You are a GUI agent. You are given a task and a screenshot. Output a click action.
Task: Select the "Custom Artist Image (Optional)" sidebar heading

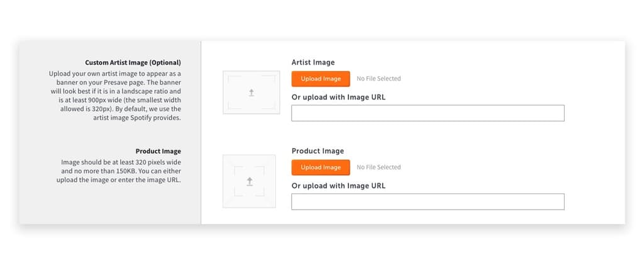133,62
